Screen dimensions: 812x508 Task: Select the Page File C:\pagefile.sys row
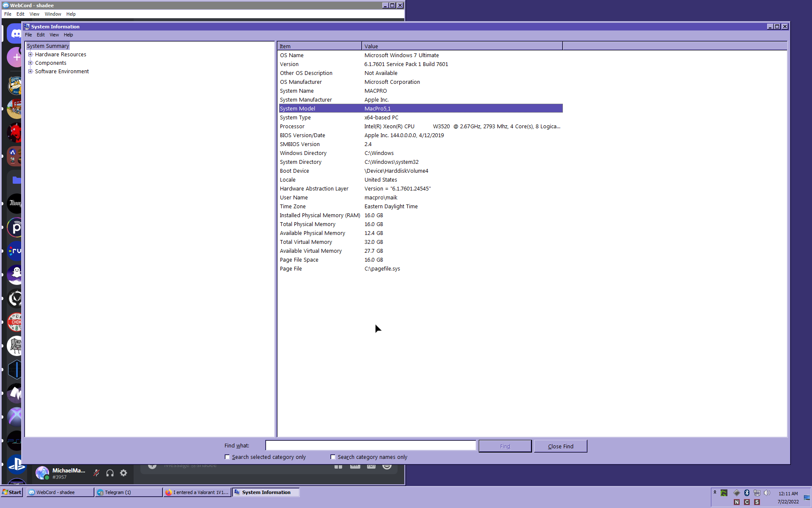click(x=421, y=268)
